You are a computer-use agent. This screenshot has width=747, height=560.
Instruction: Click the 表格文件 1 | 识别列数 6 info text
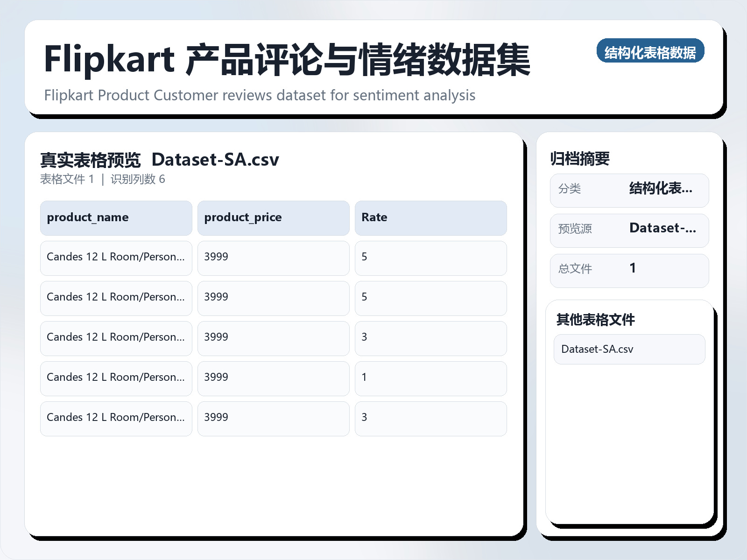[x=104, y=179]
